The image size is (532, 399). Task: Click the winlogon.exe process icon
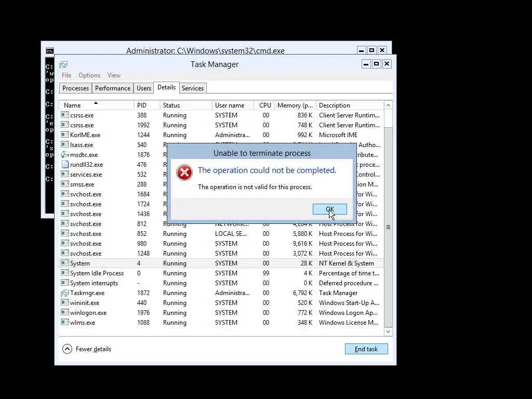(x=65, y=312)
